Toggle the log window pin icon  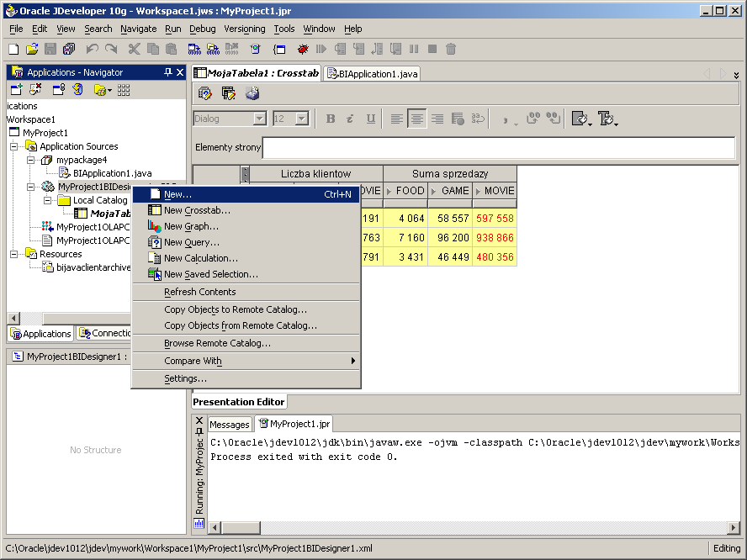(x=199, y=431)
